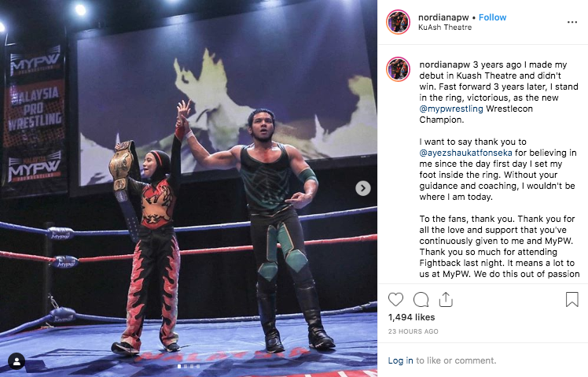The height and width of the screenshot is (377, 588).
Task: Open more options three-dot menu
Action: [x=572, y=23]
